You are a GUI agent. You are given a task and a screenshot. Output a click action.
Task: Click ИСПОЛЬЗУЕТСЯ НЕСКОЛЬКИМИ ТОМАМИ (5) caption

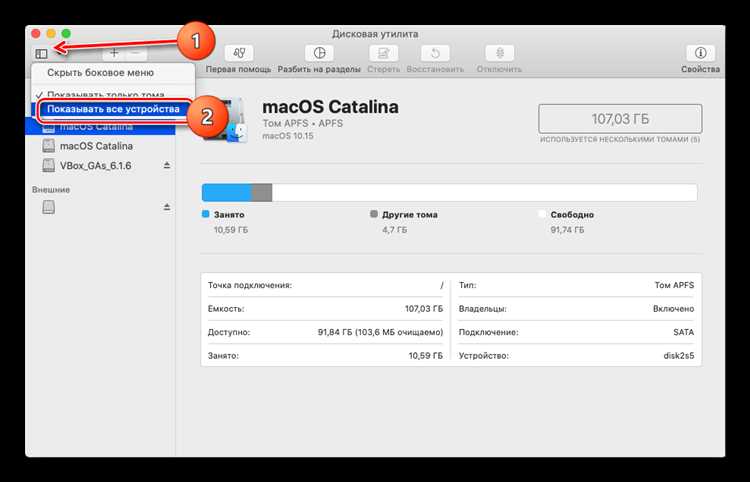click(x=620, y=140)
